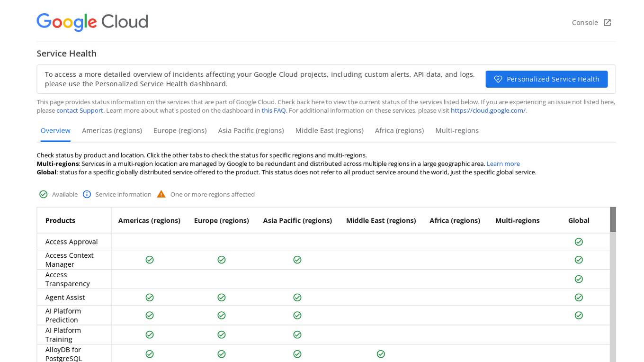Click the AI Platform Training product name
The width and height of the screenshot is (644, 362).
point(63,335)
